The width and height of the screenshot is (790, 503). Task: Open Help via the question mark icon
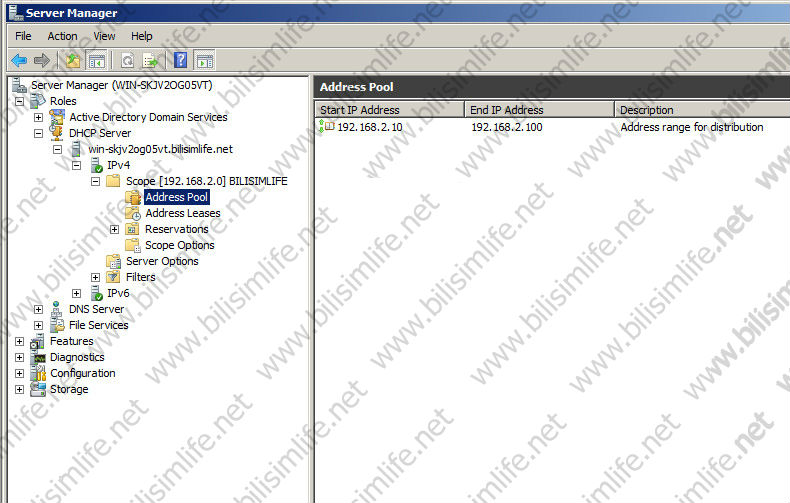[180, 60]
